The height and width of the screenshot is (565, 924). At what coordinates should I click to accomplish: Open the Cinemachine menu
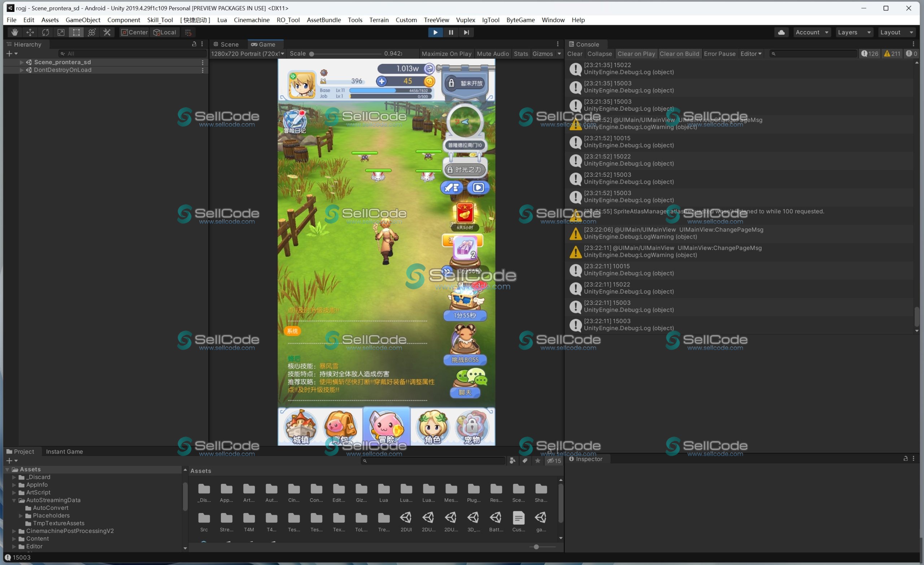click(252, 20)
